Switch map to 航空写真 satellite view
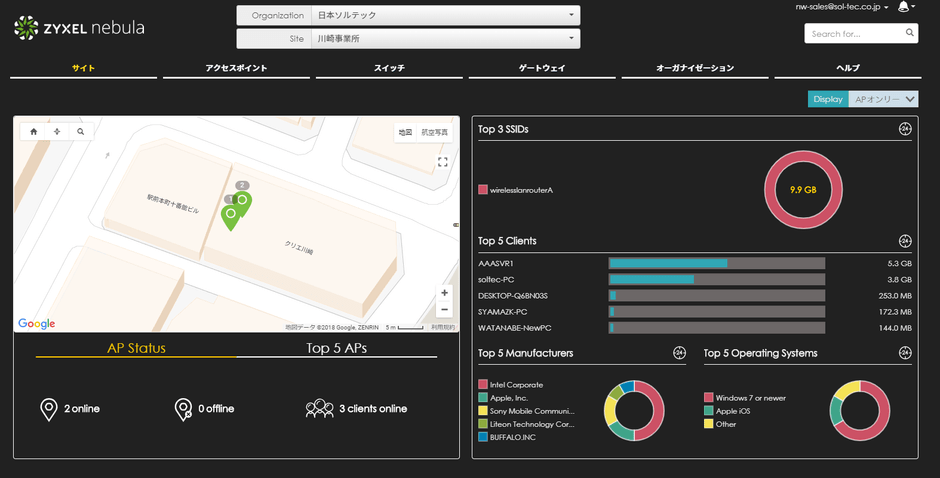940x478 pixels. [435, 132]
